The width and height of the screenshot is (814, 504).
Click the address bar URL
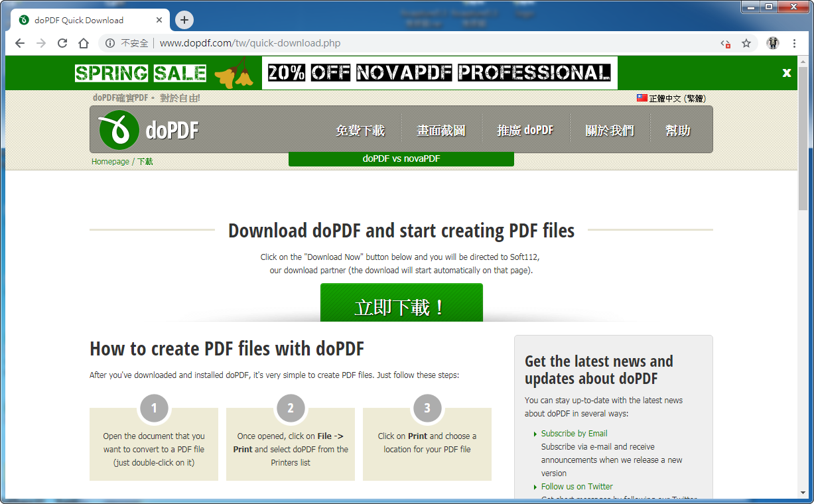coord(250,43)
